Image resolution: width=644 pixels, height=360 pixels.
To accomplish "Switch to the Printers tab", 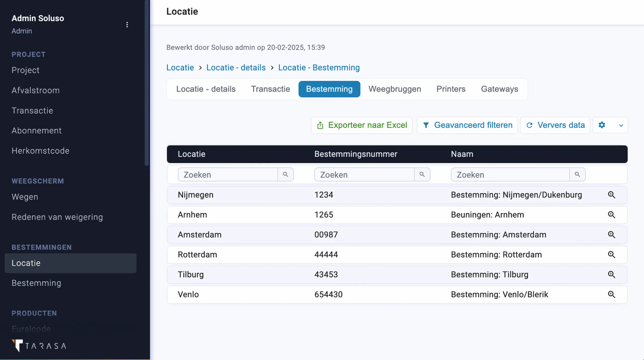I will pos(451,89).
